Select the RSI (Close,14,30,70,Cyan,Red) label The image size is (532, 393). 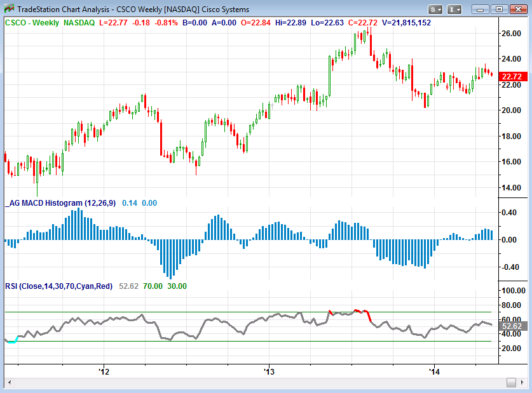[58, 286]
